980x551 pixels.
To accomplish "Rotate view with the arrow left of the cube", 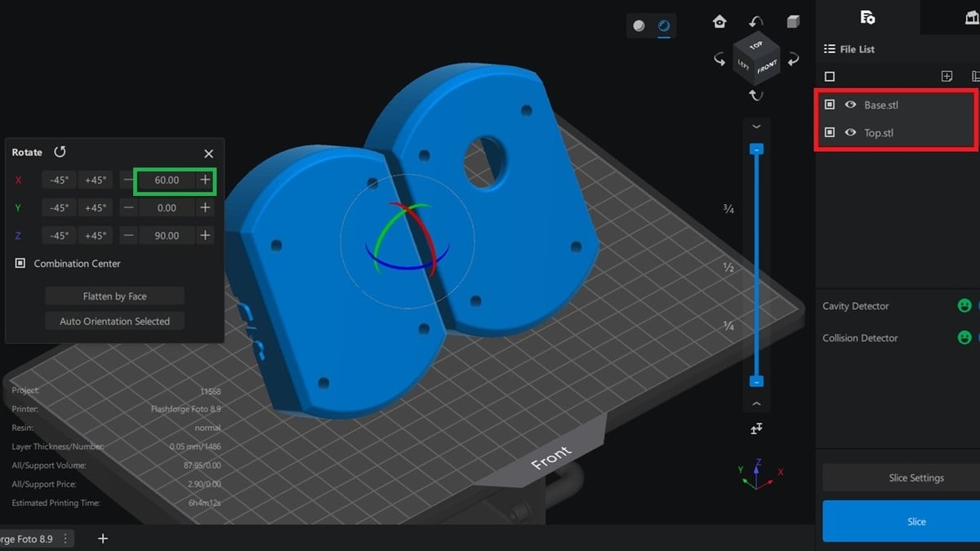I will [x=719, y=59].
